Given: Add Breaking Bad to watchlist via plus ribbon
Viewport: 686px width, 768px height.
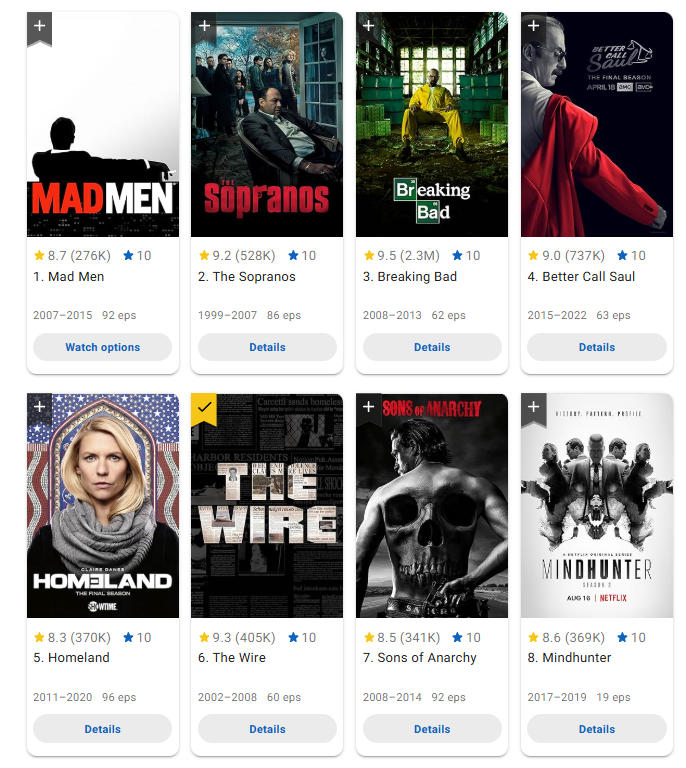Looking at the screenshot, I should pos(369,28).
